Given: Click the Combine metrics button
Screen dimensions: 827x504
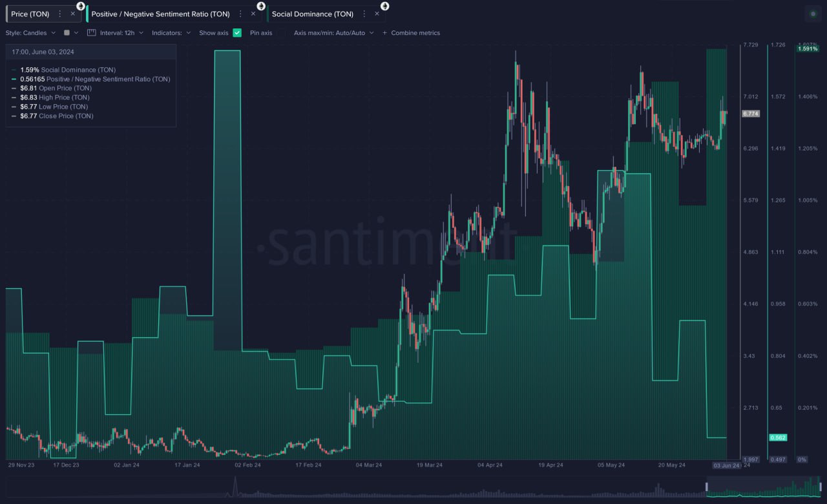Looking at the screenshot, I should tap(411, 32).
